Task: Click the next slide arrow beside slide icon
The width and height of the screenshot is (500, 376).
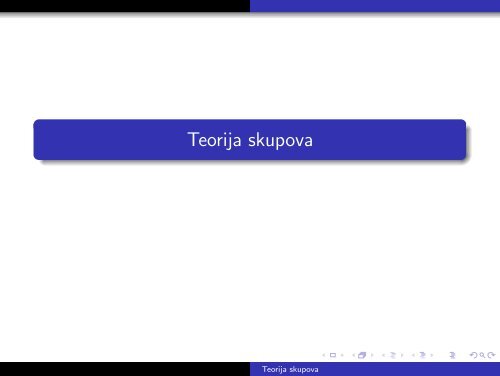Action: point(342,355)
